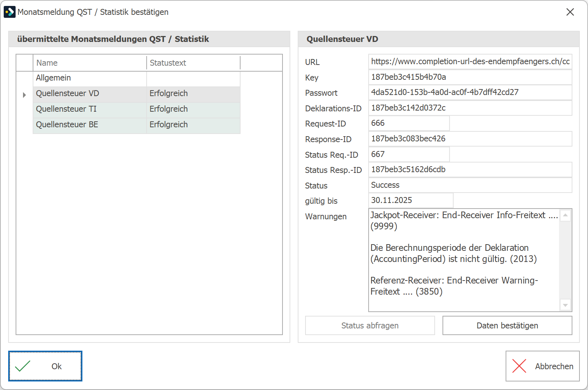Click into the Passwort field

tap(470, 92)
